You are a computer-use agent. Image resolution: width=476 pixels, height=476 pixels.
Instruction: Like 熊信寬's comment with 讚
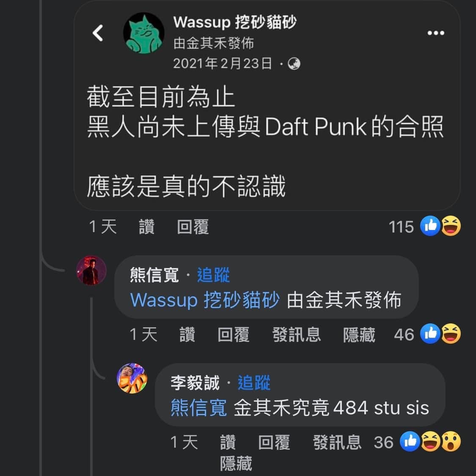(x=187, y=334)
